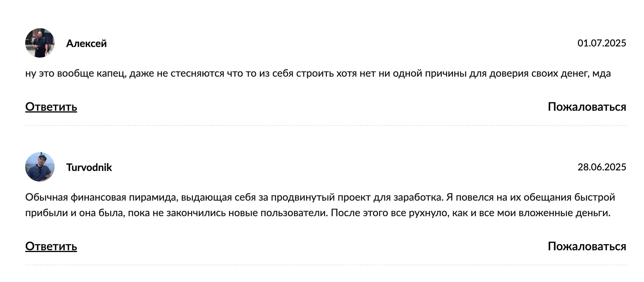Click the word мда ending Алексей's comment

[601, 73]
